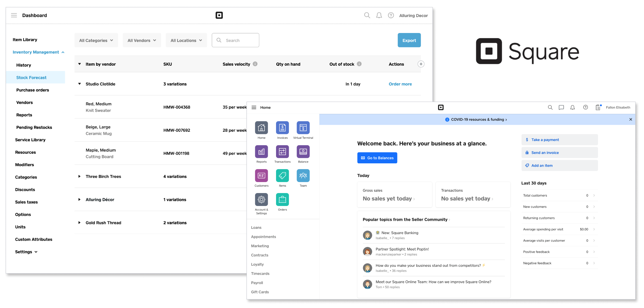Click the Go to Balances button
644x308 pixels.
[x=377, y=158]
